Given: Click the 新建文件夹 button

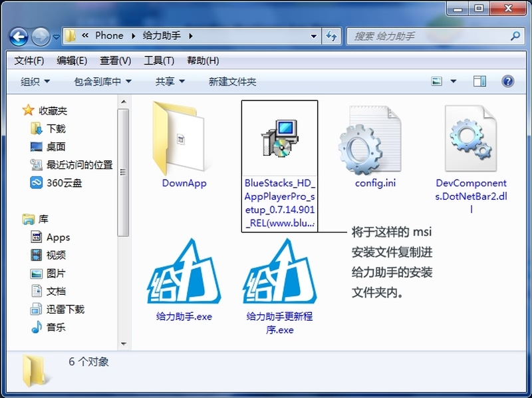Looking at the screenshot, I should pos(232,81).
